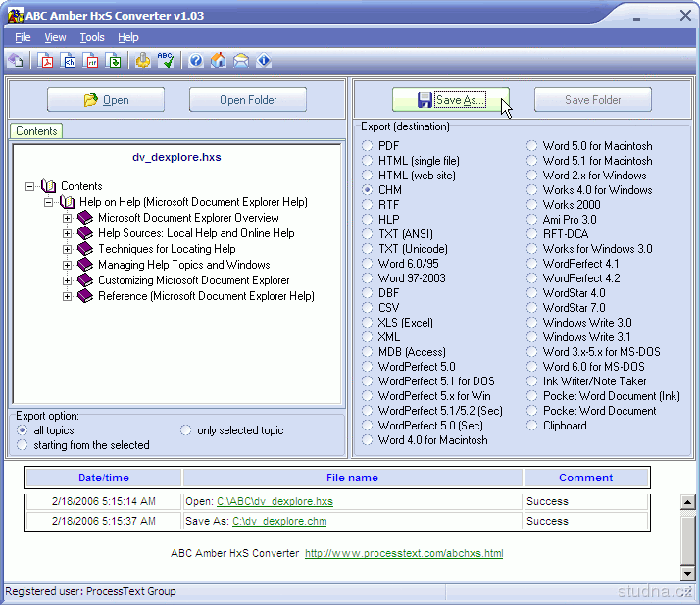Click the options settings toolbar icon
Screen dimensions: 700x605
pyautogui.click(x=143, y=61)
